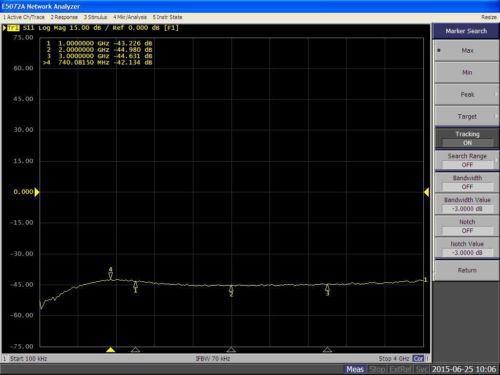Click the Tr1 trace label
The width and height of the screenshot is (500, 375).
[x=13, y=28]
